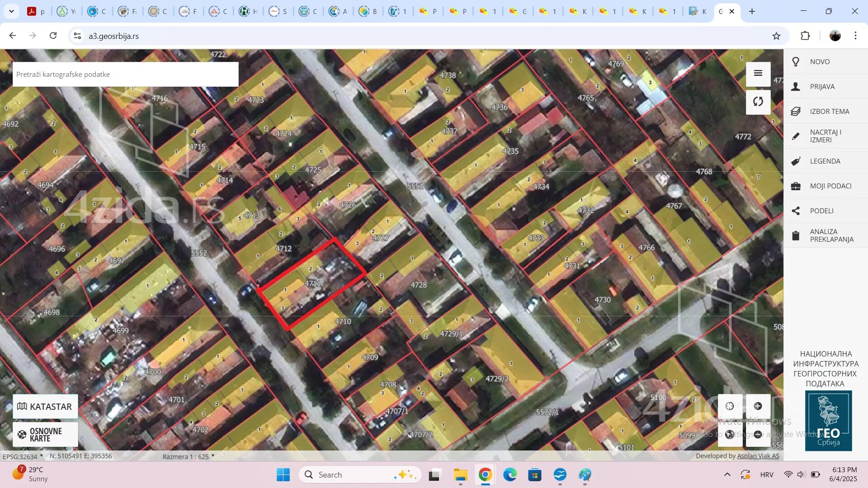Click parcel label 4730 on map
The image size is (868, 488).
[x=603, y=300]
